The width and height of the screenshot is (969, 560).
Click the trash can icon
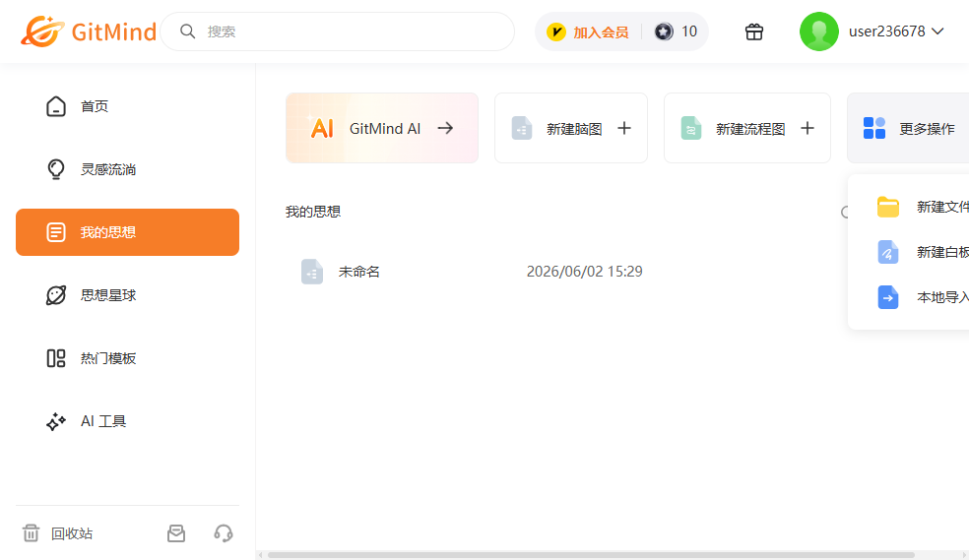31,532
